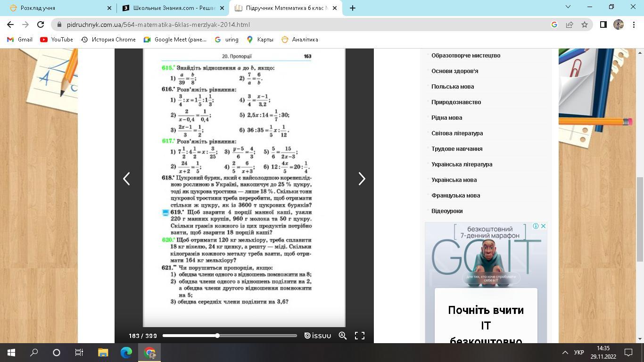Reload the current page
The image size is (644, 362).
41,25
